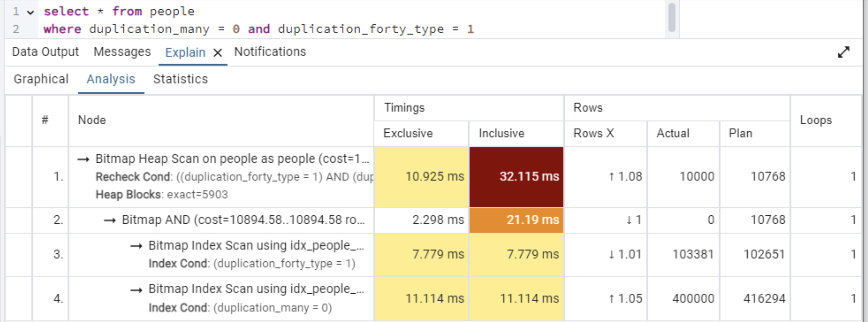Click the Bitmap AND node text
The height and width of the screenshot is (322, 868).
pyautogui.click(x=243, y=220)
